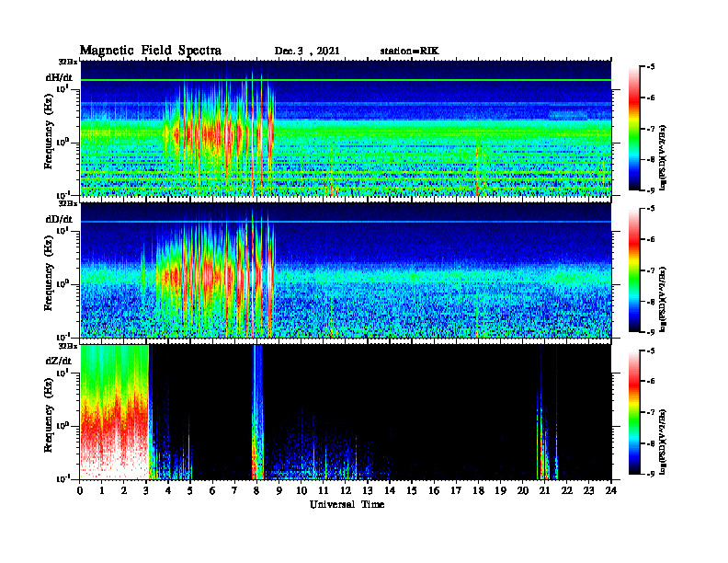Click hour 5 on the Universal Time axis
The width and height of the screenshot is (728, 563).
click(x=190, y=491)
